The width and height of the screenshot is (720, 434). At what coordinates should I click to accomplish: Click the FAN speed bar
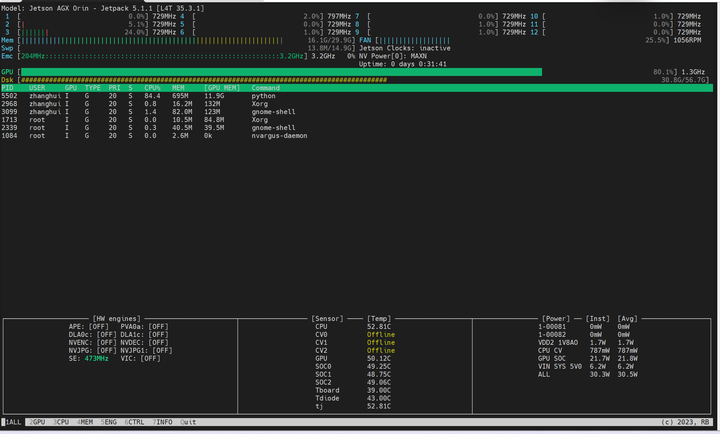pyautogui.click(x=414, y=40)
